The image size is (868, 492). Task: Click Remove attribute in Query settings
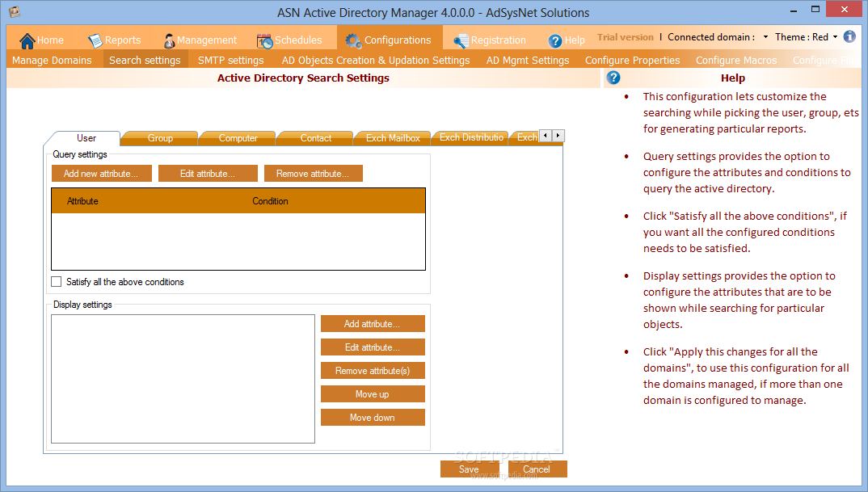(314, 173)
